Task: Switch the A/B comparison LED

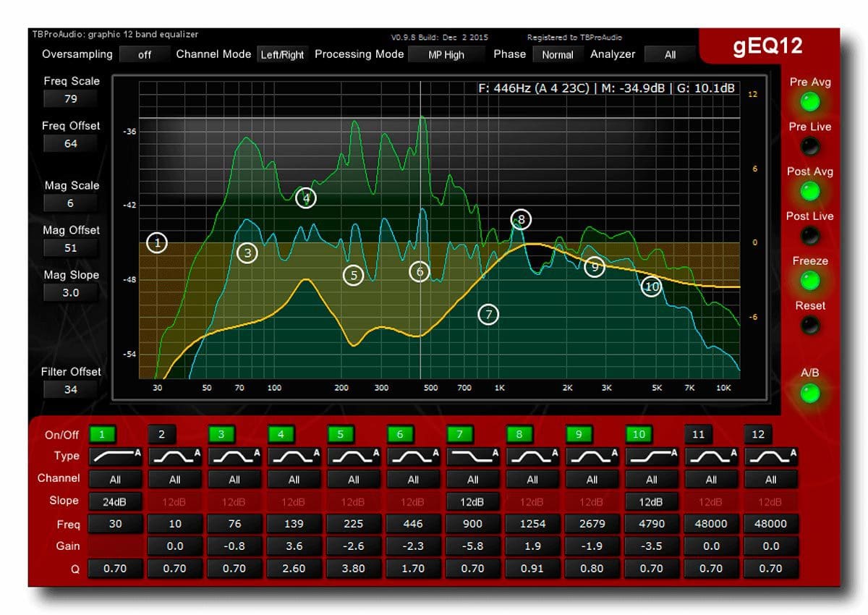Action: (810, 393)
